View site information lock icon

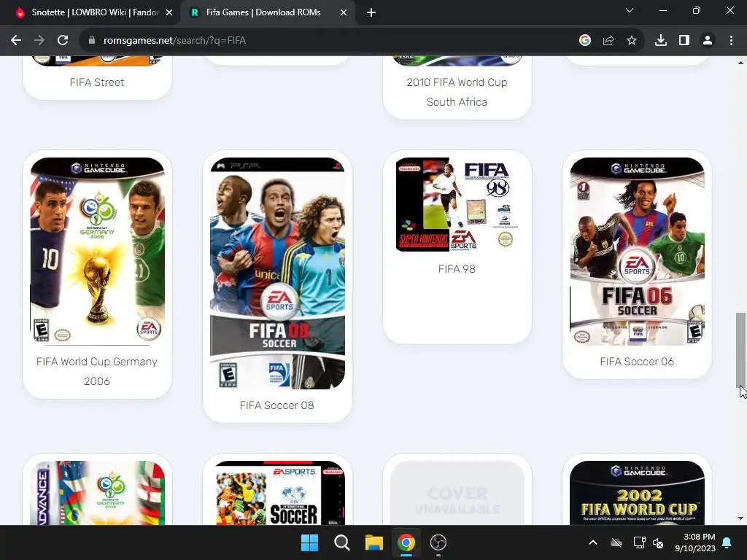tap(92, 41)
